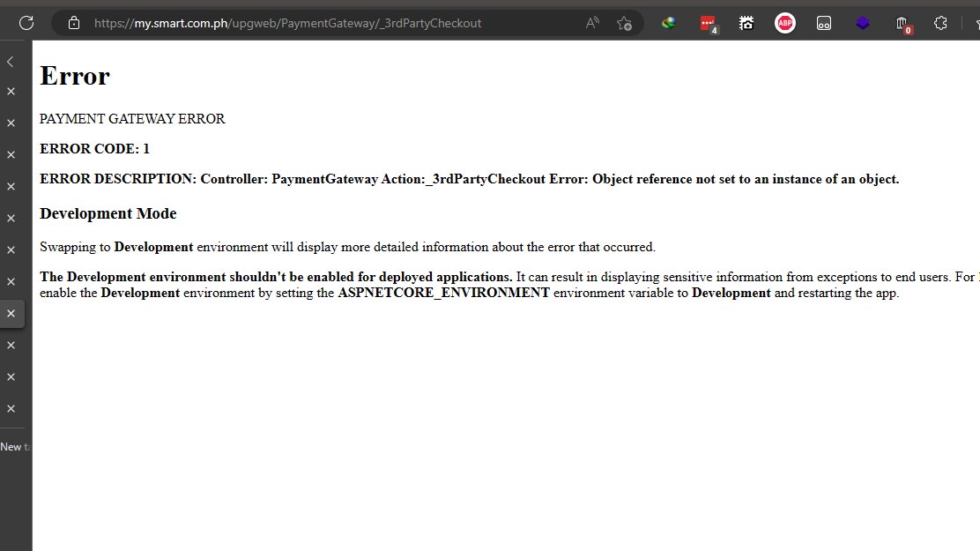980x551 pixels.
Task: Reload the page with the refresh icon
Action: [x=26, y=23]
